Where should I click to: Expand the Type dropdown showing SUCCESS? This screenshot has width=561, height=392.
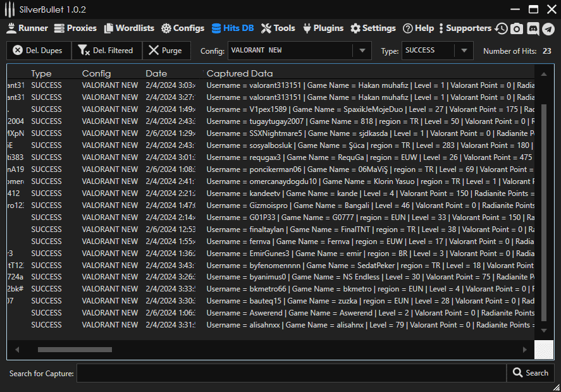(464, 51)
